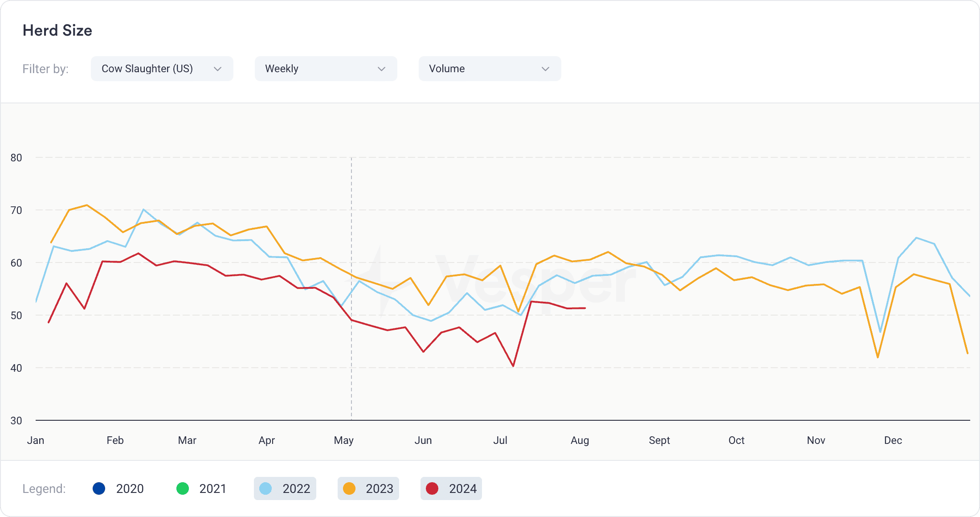Click the 30 label on y-axis

tap(16, 420)
